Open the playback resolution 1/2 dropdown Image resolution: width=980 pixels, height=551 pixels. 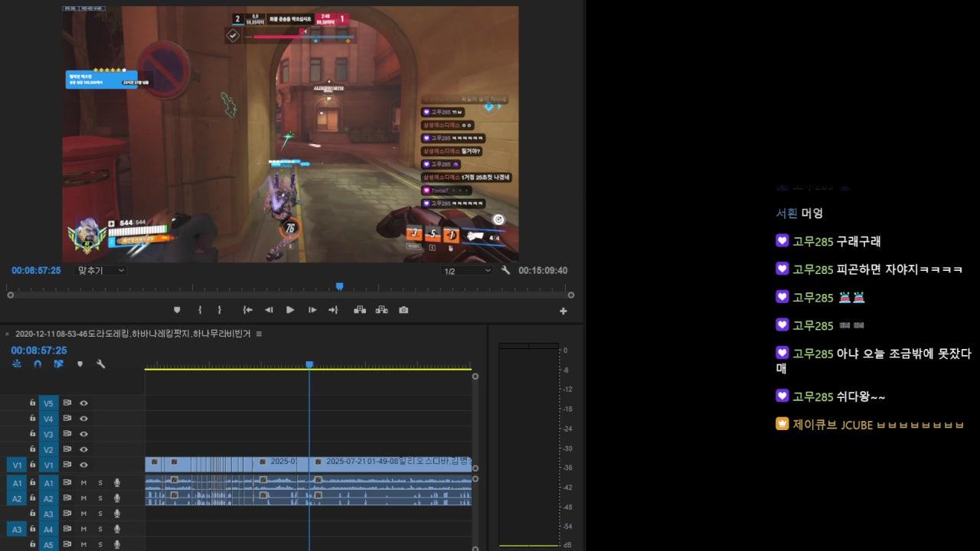[x=467, y=270]
